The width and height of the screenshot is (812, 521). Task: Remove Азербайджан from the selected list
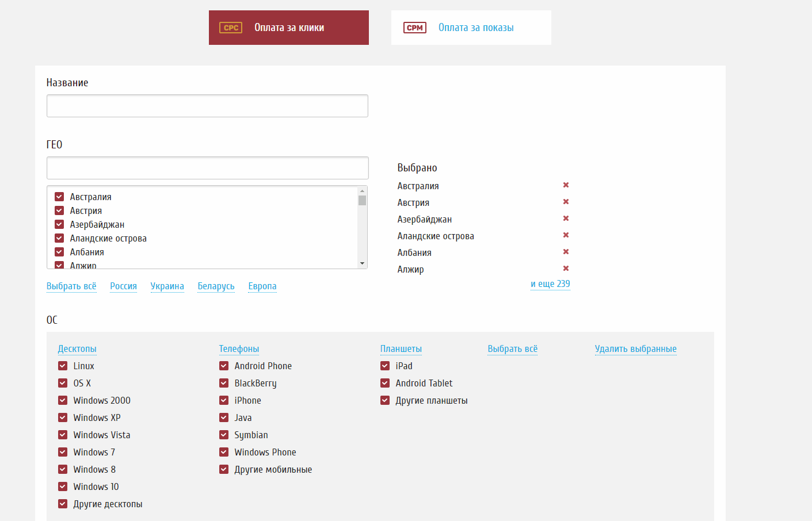566,219
